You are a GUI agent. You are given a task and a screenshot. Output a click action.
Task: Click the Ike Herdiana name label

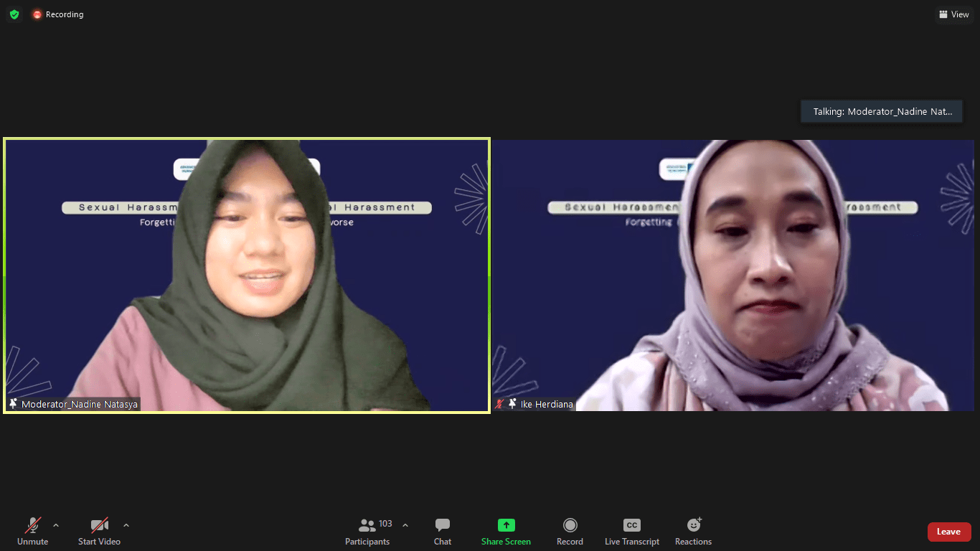tap(547, 405)
